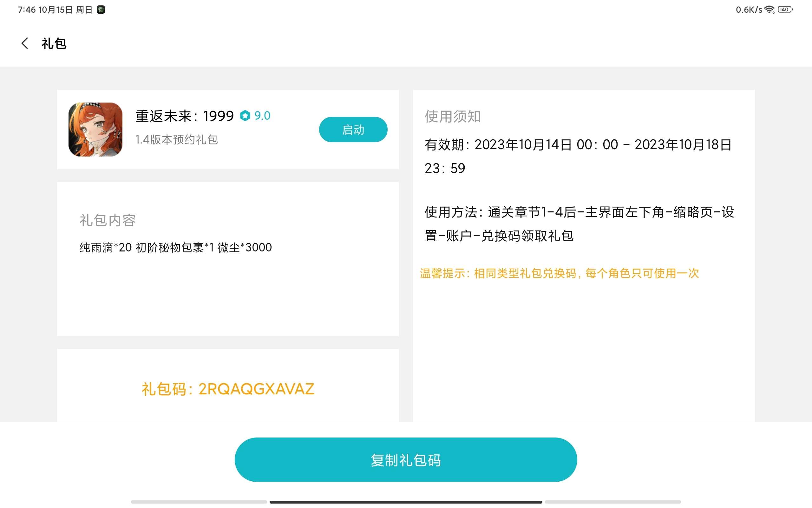The image size is (812, 508).
Task: Tap the 礼包 page title
Action: pyautogui.click(x=54, y=43)
